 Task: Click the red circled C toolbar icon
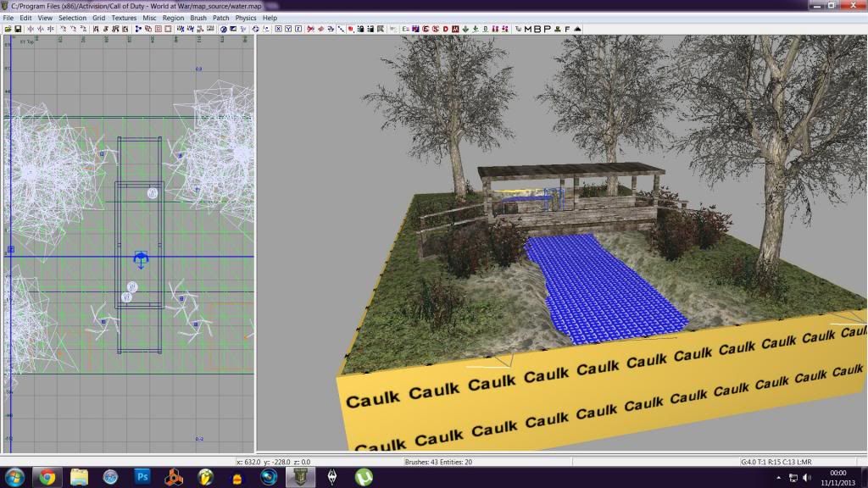426,29
